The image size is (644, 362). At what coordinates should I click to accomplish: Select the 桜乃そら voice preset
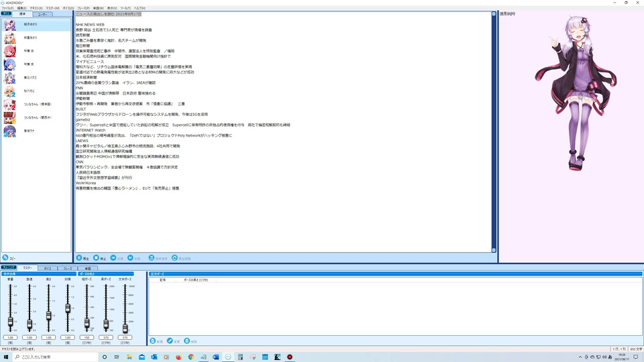point(36,90)
